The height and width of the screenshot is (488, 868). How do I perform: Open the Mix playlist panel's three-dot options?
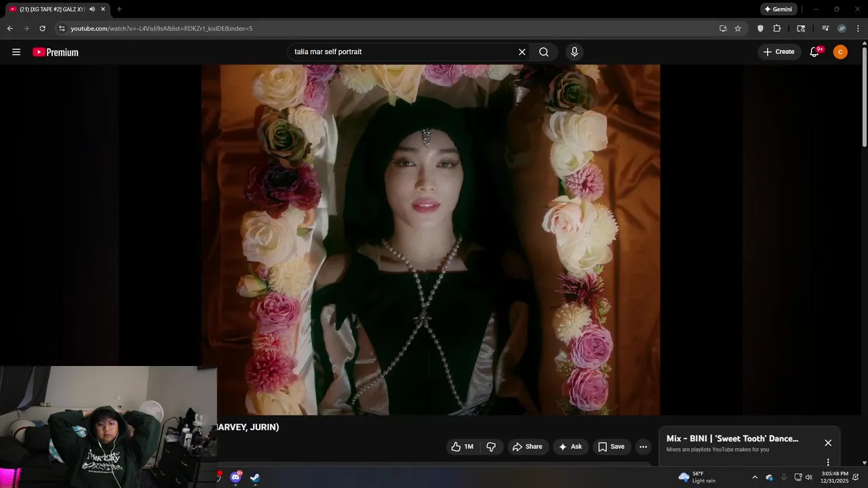(x=828, y=462)
